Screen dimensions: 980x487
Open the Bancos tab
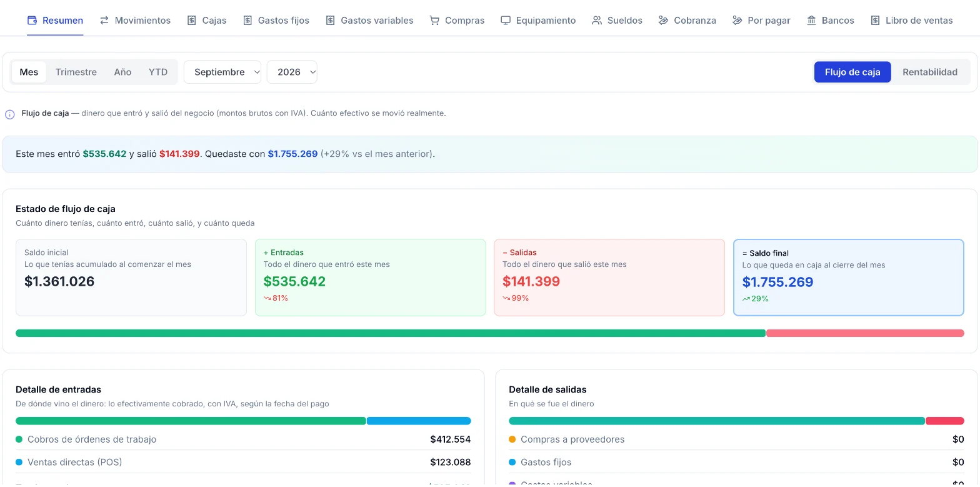(x=830, y=20)
